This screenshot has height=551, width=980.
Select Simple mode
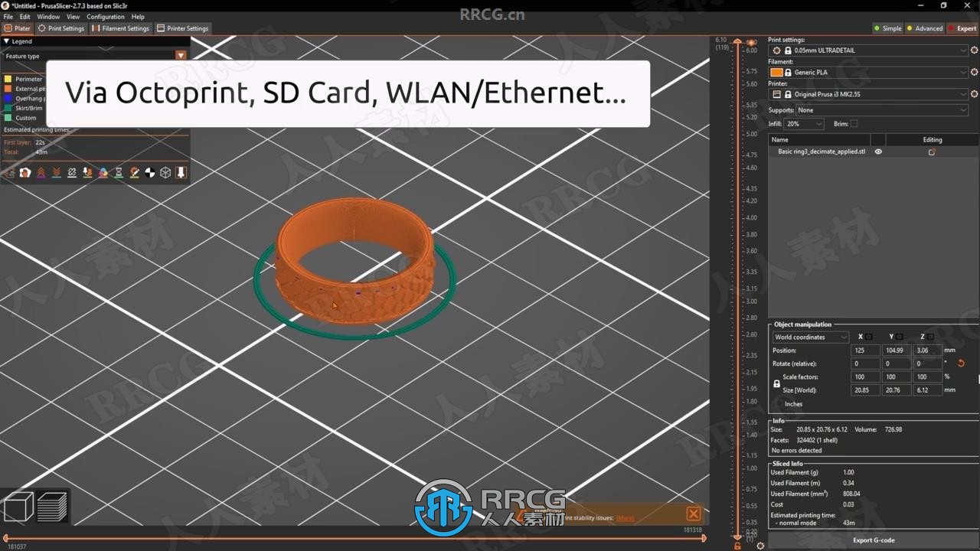(887, 28)
